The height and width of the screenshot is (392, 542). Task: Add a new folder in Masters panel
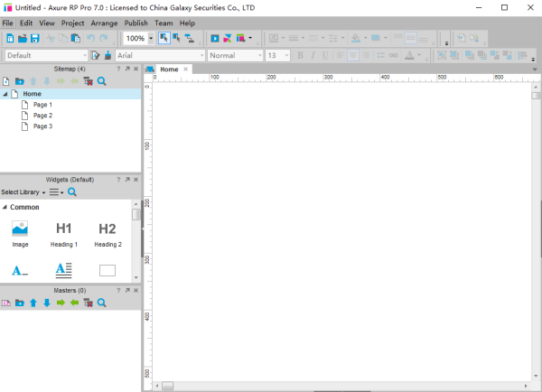(20, 303)
